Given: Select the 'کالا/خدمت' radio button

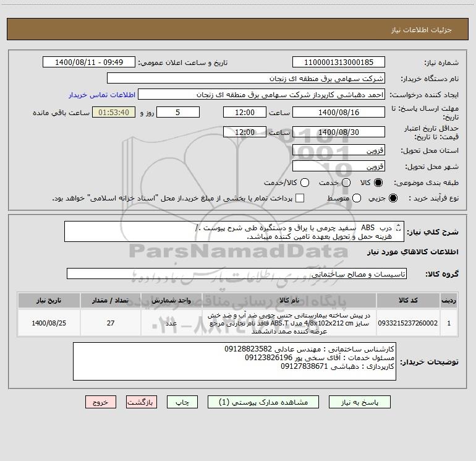Looking at the screenshot, I should pyautogui.click(x=305, y=183).
